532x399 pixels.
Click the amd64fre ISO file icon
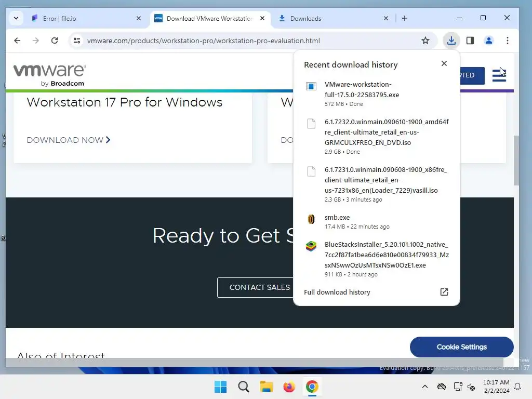[311, 124]
